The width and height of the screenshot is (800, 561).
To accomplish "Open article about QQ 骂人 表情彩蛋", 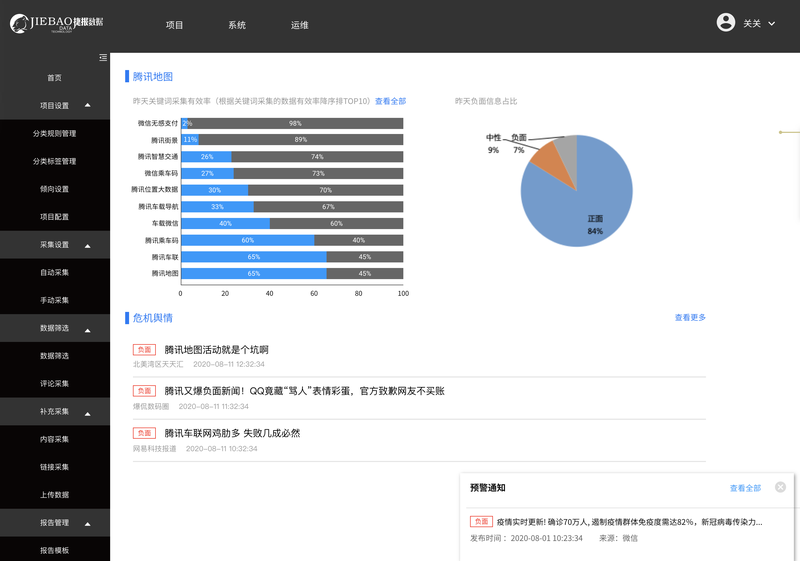I will pos(305,391).
